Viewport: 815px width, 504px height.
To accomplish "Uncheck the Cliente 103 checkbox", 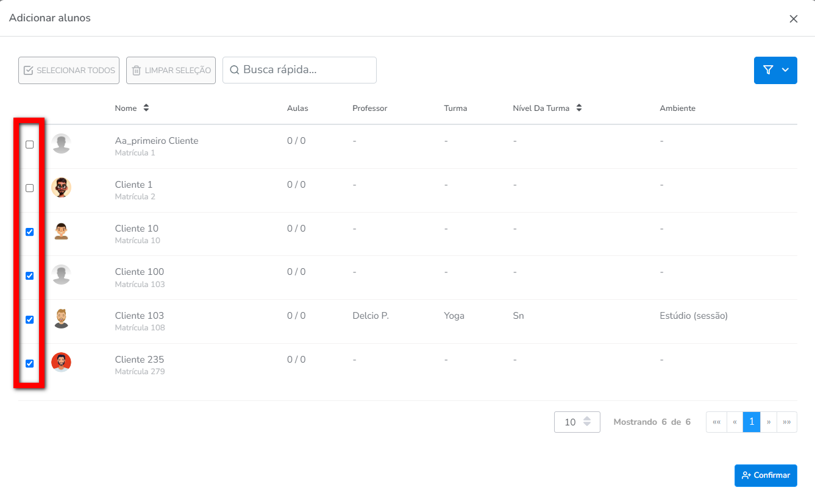I will [x=29, y=320].
